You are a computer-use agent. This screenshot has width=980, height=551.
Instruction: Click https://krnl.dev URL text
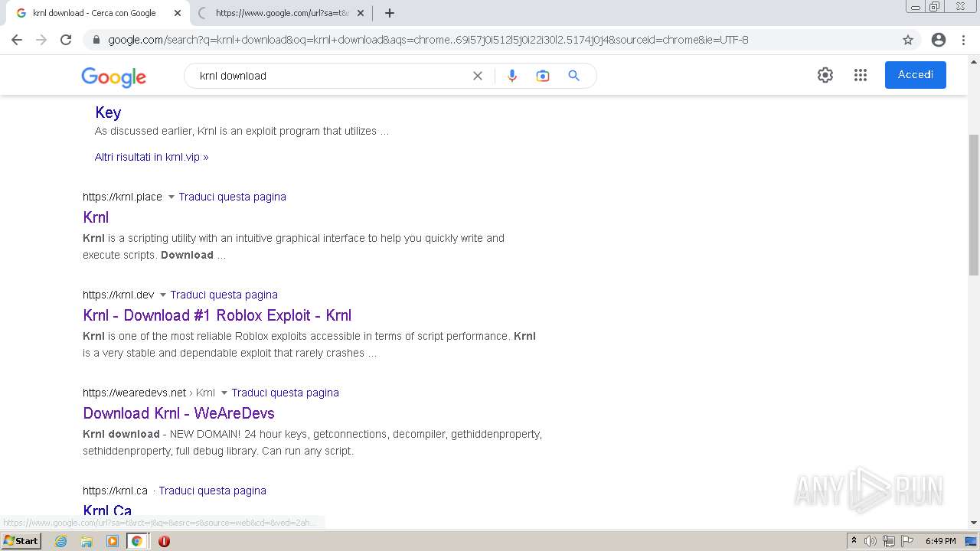(x=119, y=295)
